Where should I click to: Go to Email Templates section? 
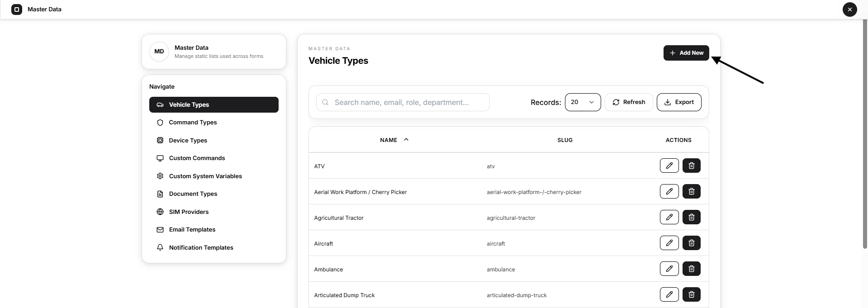click(x=214, y=230)
